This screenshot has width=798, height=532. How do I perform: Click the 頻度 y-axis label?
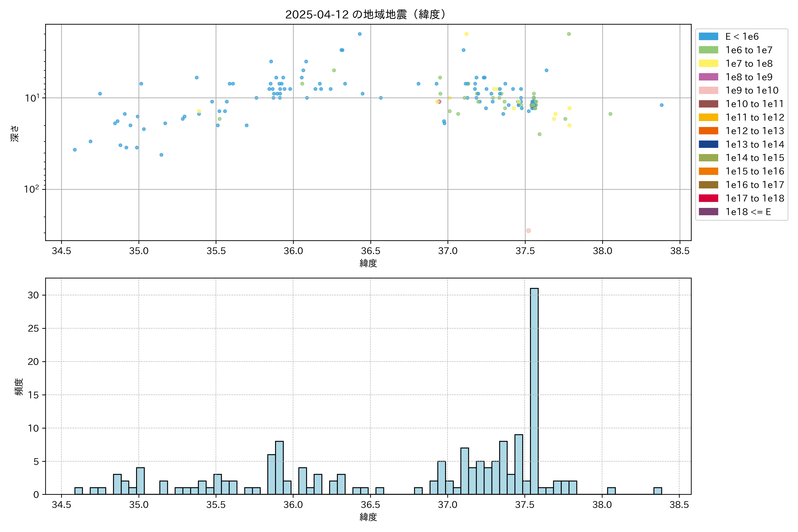[x=19, y=387]
